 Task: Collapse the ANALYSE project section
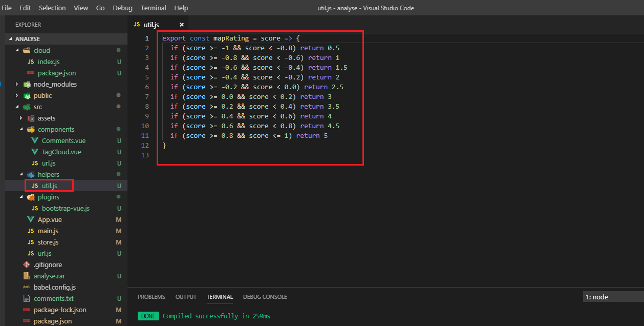click(x=11, y=39)
